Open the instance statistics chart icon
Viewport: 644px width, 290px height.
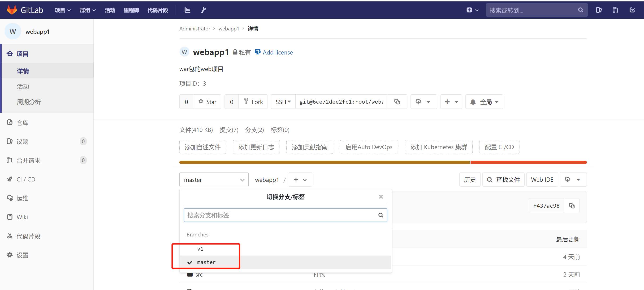tap(187, 10)
